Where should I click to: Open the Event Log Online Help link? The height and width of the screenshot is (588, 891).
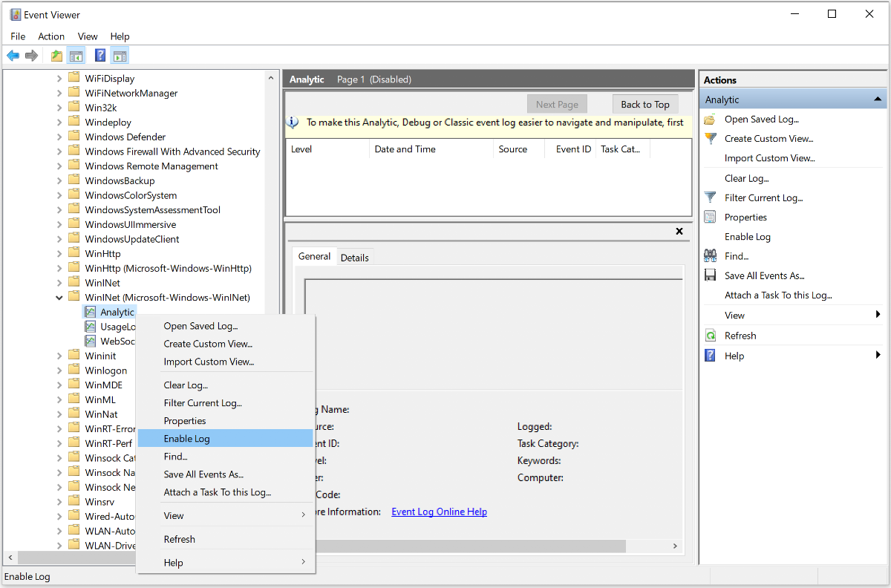tap(440, 512)
